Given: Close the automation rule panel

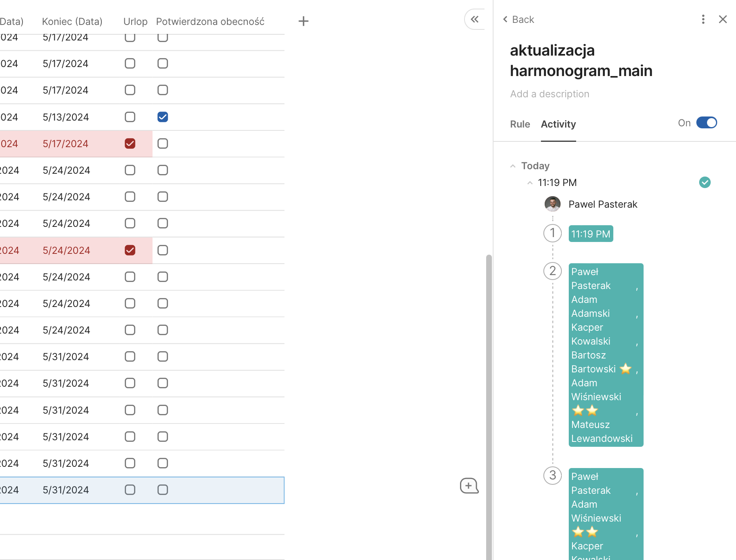Looking at the screenshot, I should tap(723, 19).
